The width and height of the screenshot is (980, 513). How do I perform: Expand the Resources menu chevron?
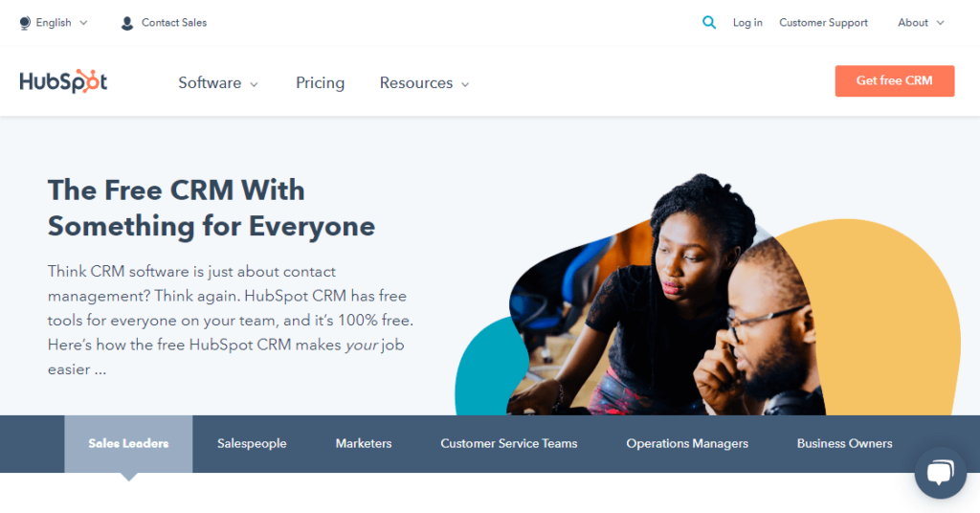click(465, 84)
